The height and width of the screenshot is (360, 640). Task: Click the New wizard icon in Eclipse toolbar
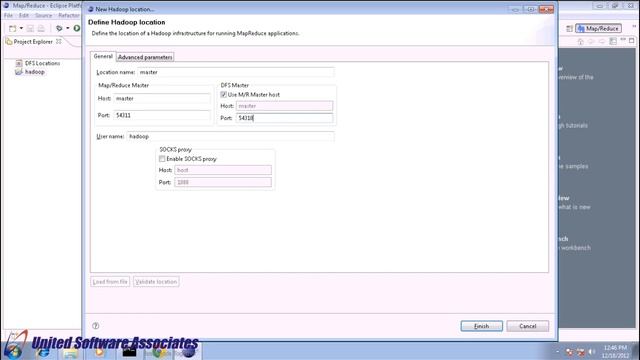pyautogui.click(x=13, y=28)
